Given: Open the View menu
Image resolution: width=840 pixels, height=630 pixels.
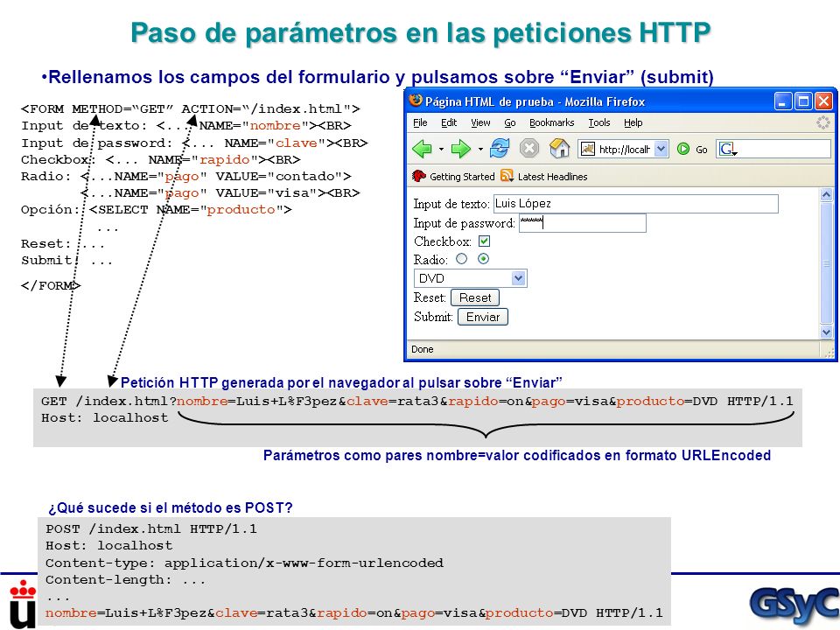Looking at the screenshot, I should (x=480, y=122).
